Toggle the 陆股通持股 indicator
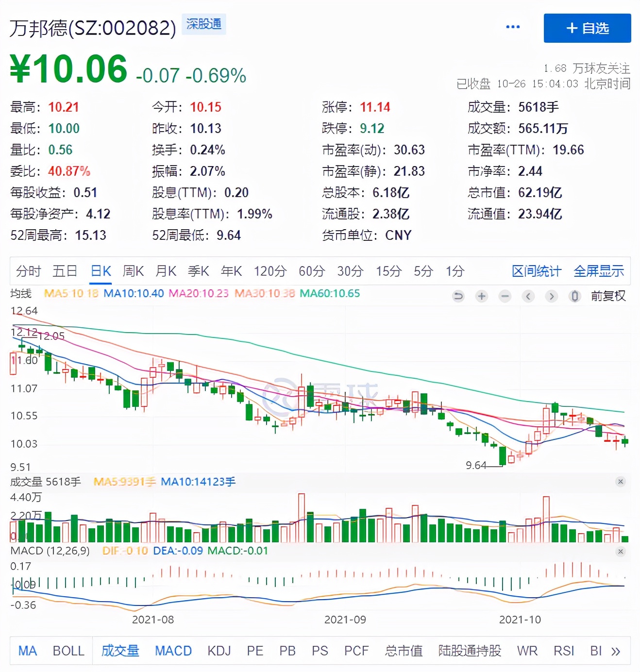 click(470, 651)
